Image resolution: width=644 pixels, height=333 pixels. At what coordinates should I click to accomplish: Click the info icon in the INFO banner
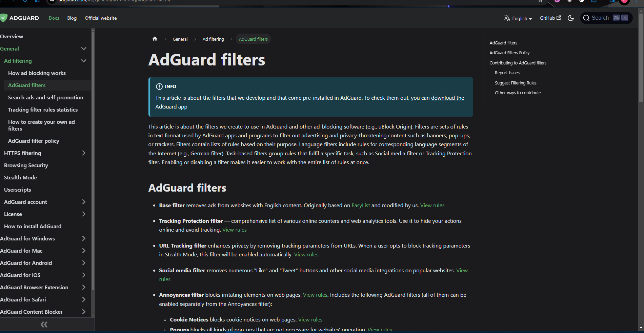(x=159, y=87)
